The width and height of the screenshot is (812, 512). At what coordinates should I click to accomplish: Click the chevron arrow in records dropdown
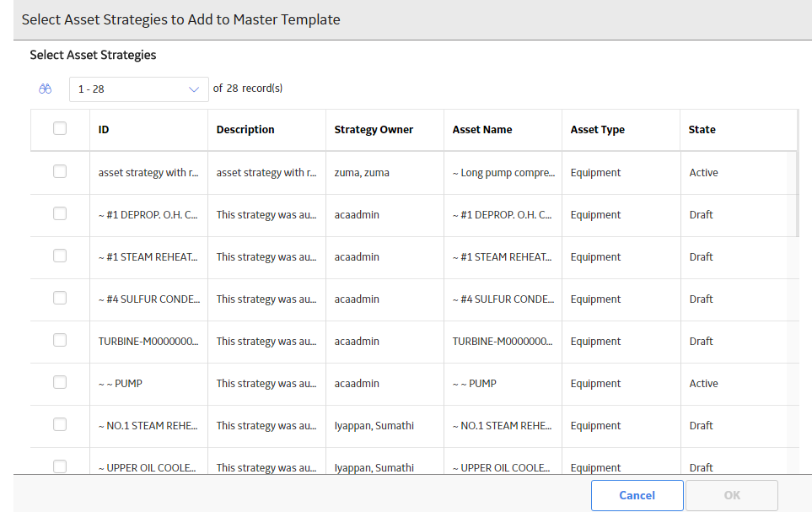click(x=194, y=89)
